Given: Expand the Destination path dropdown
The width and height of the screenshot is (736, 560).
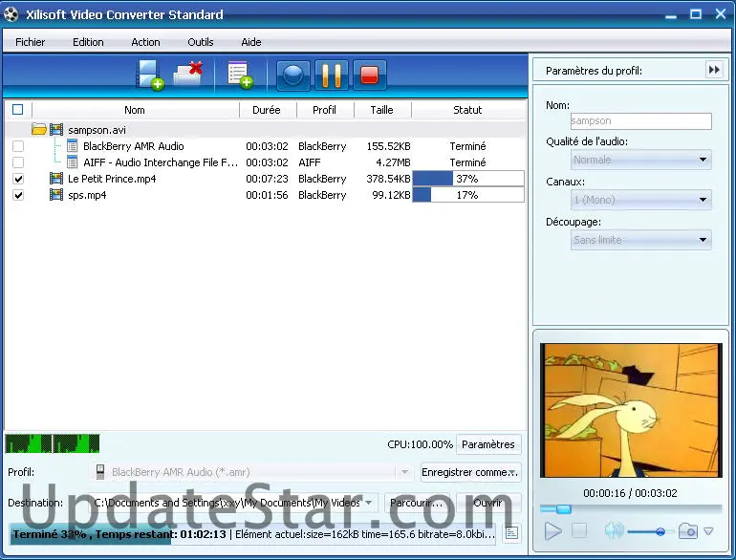Looking at the screenshot, I should [368, 503].
